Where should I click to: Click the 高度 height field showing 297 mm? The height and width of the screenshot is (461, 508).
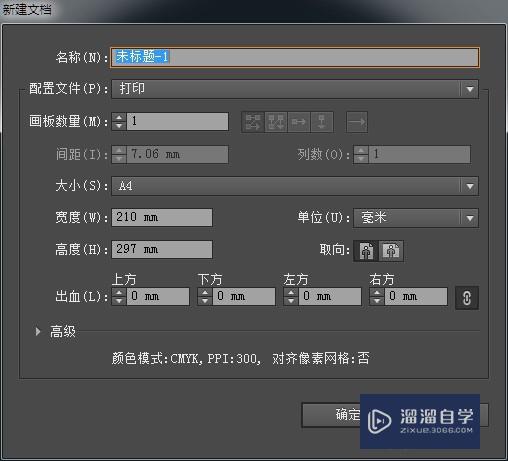pos(162,249)
